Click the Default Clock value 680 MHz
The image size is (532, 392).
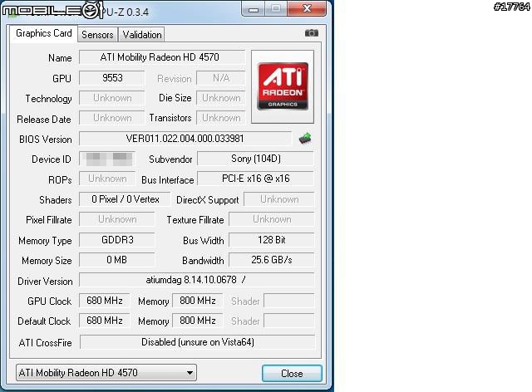pos(105,321)
